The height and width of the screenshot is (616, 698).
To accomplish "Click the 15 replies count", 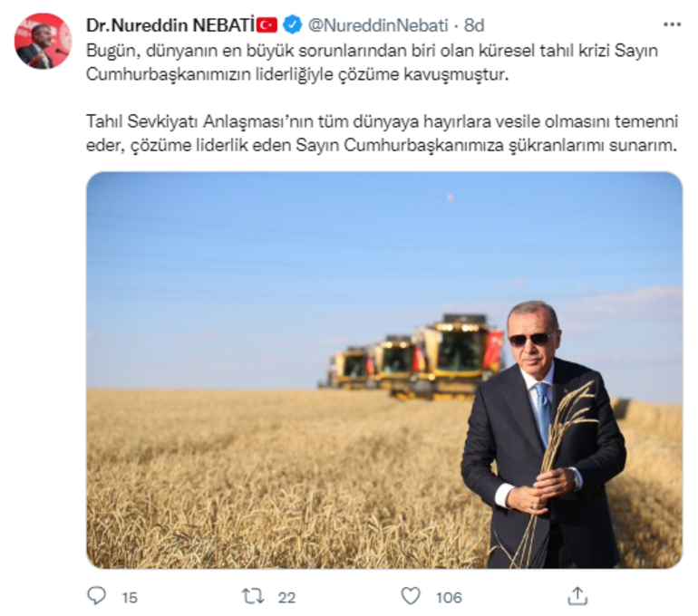I will click(x=130, y=597).
